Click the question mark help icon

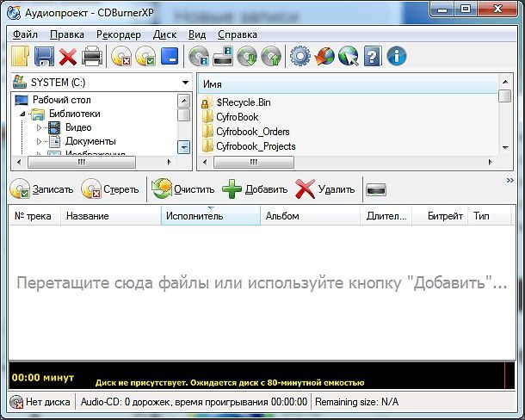coord(373,56)
